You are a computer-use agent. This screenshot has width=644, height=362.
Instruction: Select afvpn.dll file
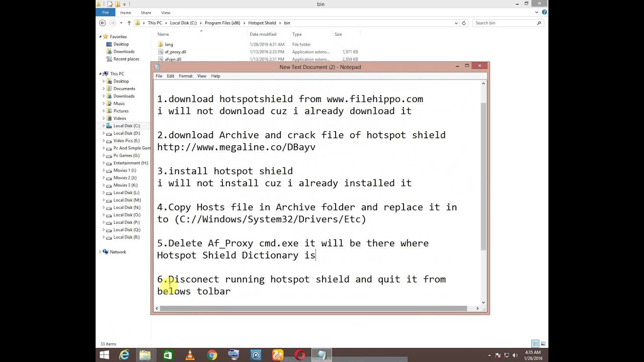coord(173,59)
